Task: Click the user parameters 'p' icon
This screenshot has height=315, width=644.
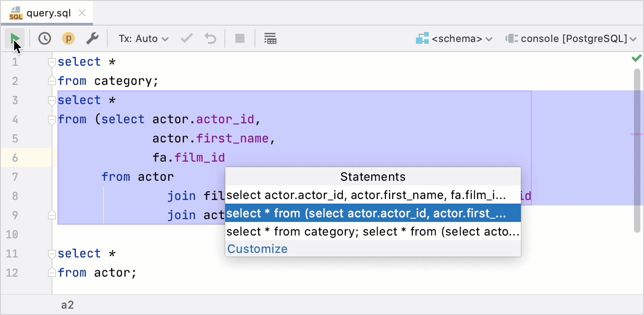Action: pyautogui.click(x=68, y=38)
